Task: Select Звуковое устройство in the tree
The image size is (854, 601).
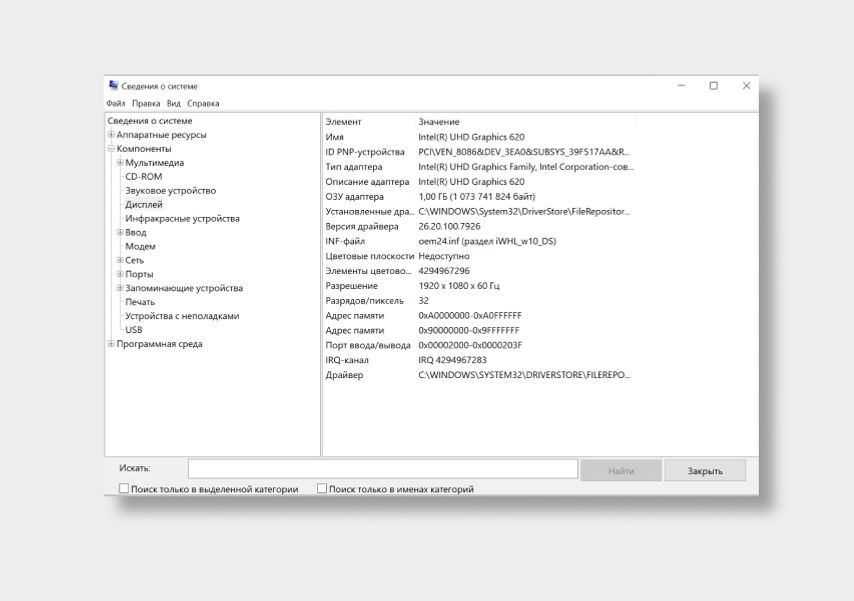Action: click(x=170, y=191)
